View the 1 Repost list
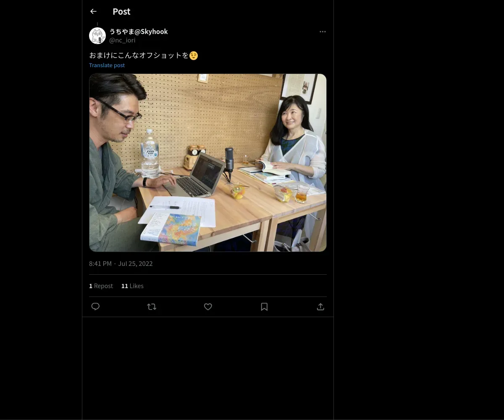Screen dimensions: 504x420 tap(101, 286)
